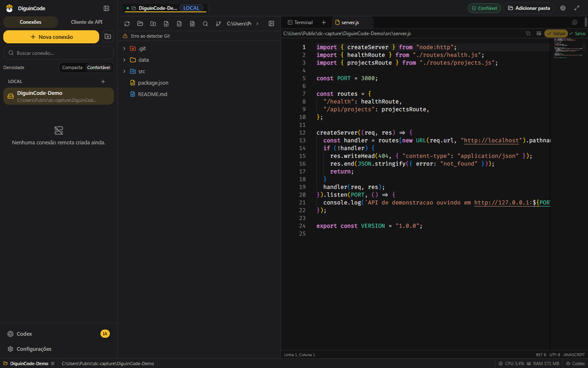This screenshot has height=368, width=588.
Task: Expand the src folder
Action: (x=125, y=71)
